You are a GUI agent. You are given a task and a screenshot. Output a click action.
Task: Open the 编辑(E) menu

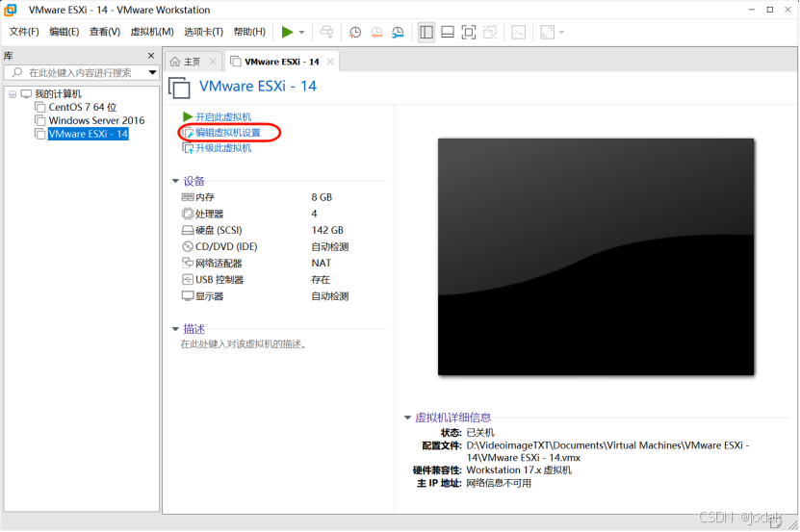coord(65,32)
